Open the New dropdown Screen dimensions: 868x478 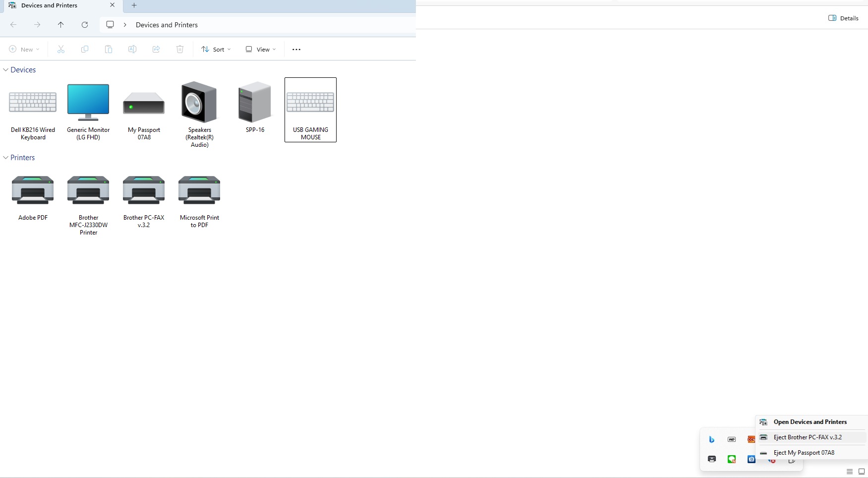(24, 49)
